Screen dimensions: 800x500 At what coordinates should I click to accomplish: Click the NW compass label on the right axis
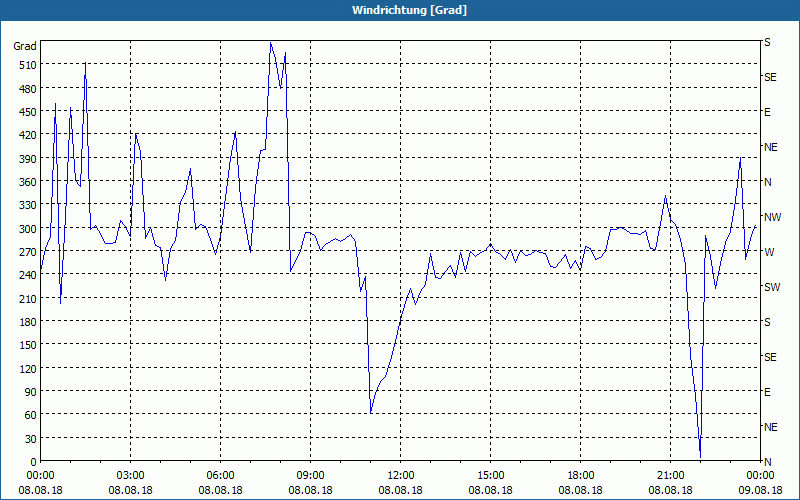(x=772, y=217)
